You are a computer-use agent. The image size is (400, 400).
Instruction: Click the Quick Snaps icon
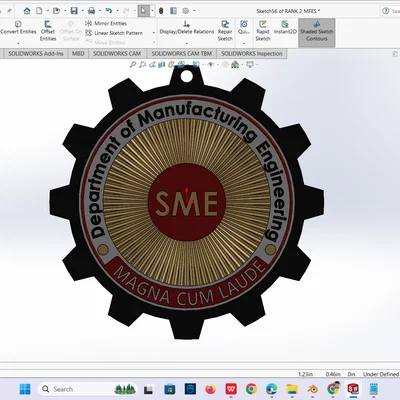[x=244, y=28]
